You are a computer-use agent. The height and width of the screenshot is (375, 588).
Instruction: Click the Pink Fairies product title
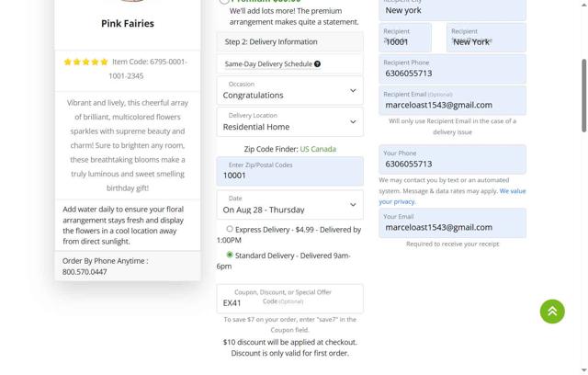click(x=128, y=23)
